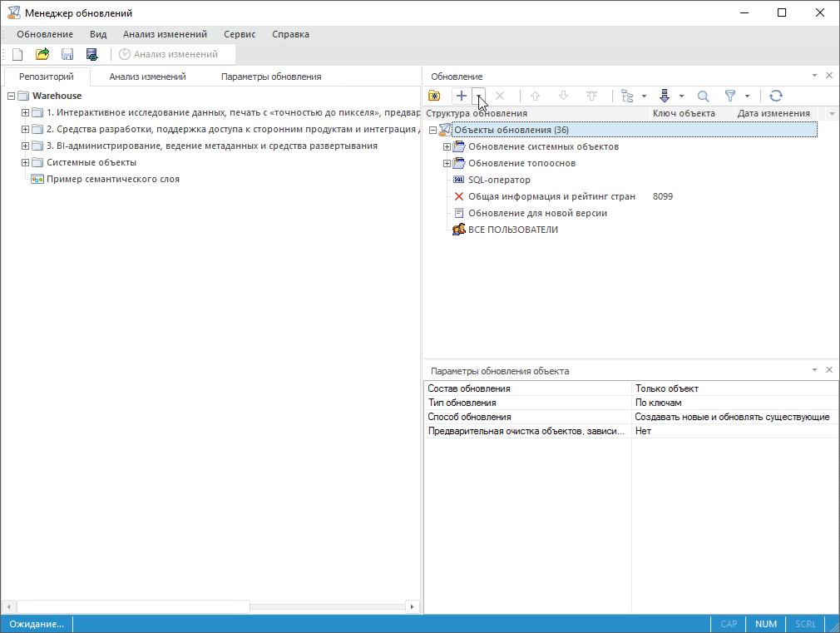Select 'Общая информация и рейтинг стран' row

point(551,196)
